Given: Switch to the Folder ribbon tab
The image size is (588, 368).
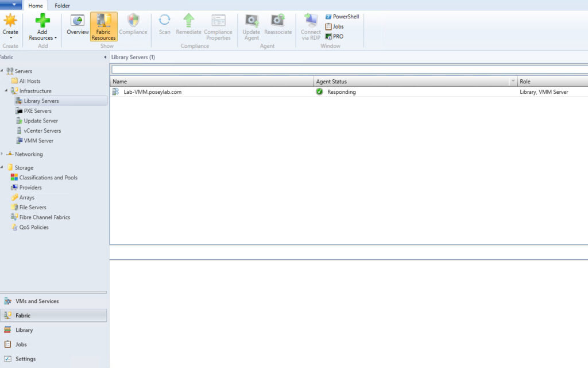Looking at the screenshot, I should (62, 6).
